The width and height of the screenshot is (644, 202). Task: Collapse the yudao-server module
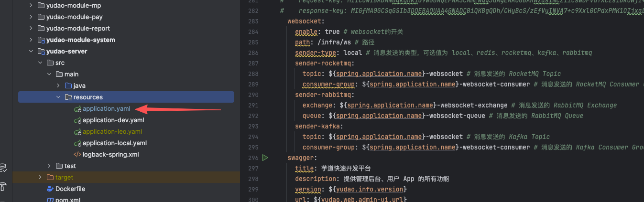31,52
